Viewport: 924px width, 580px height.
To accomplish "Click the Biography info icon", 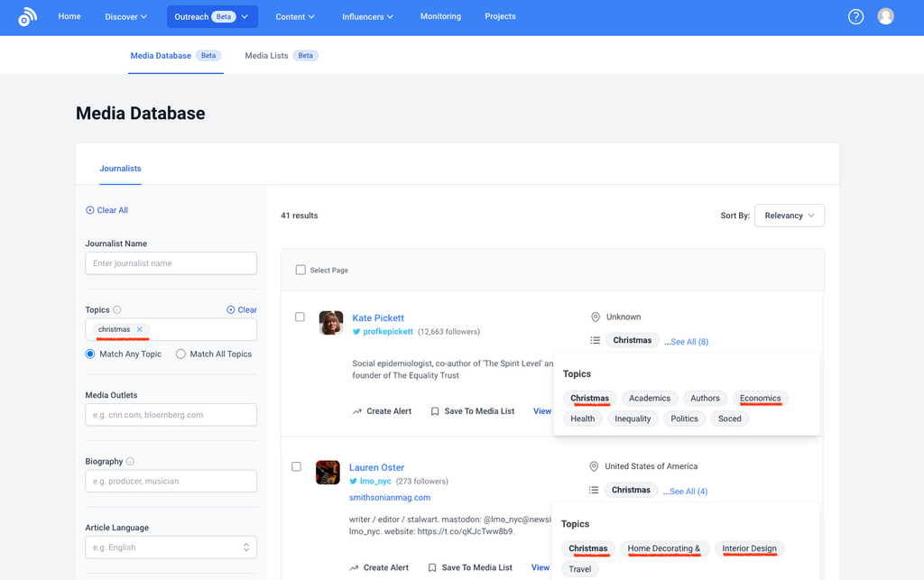I will tap(130, 462).
